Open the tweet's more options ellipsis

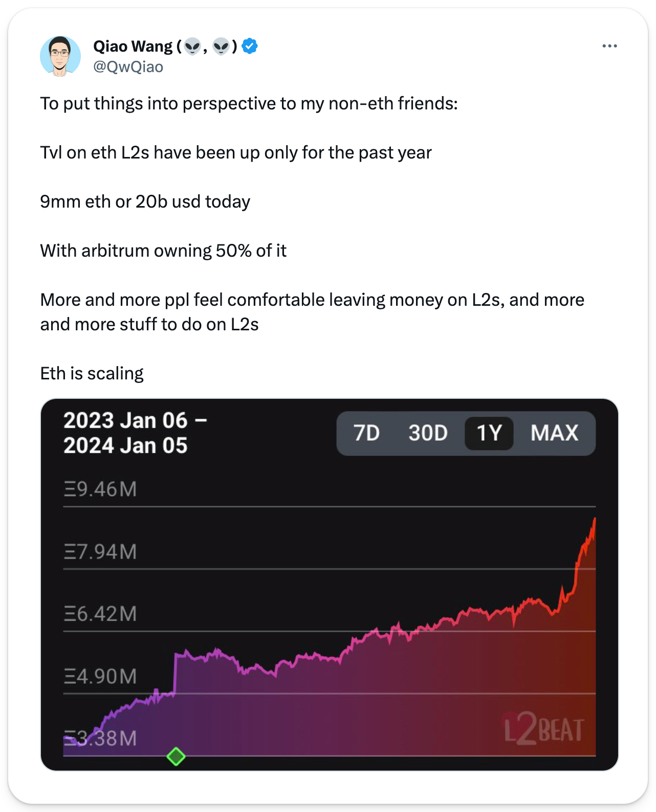click(x=609, y=46)
